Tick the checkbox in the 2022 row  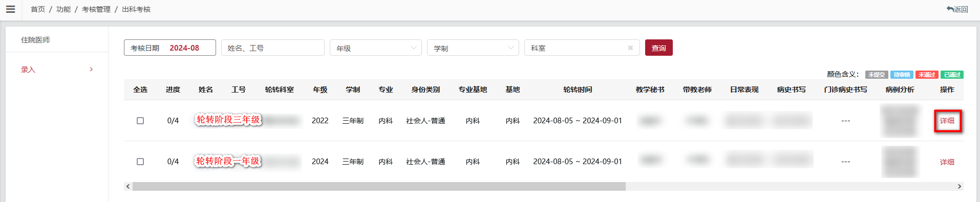140,121
